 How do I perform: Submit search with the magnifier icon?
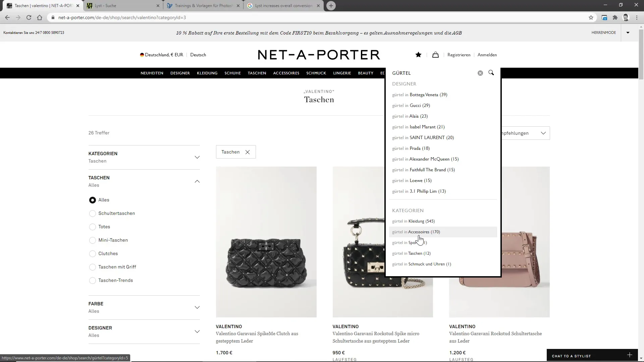[x=491, y=73]
